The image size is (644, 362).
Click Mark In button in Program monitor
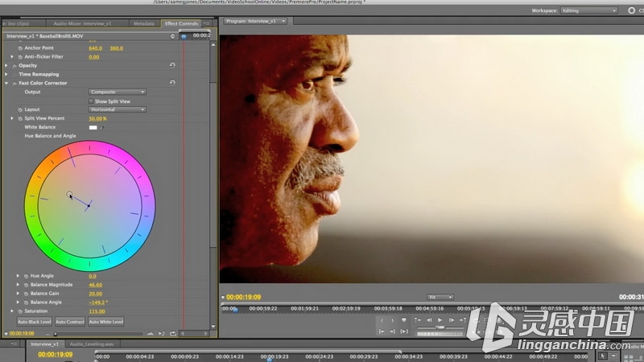pyautogui.click(x=382, y=320)
